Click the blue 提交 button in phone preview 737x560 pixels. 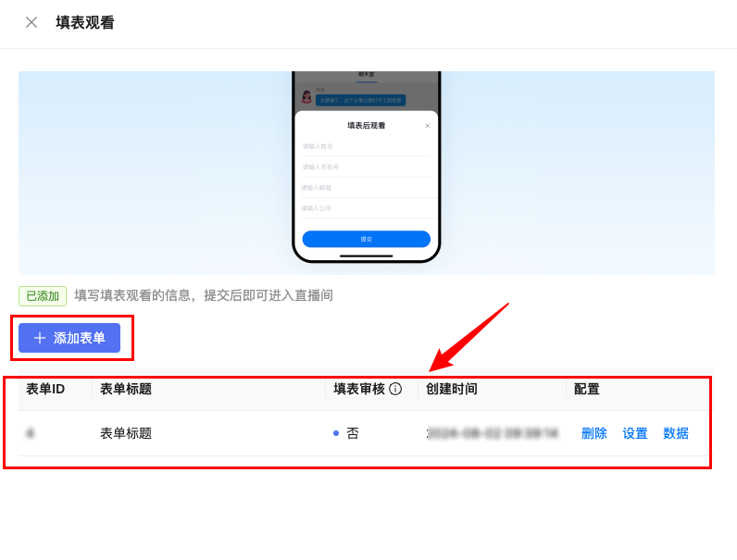(x=366, y=239)
